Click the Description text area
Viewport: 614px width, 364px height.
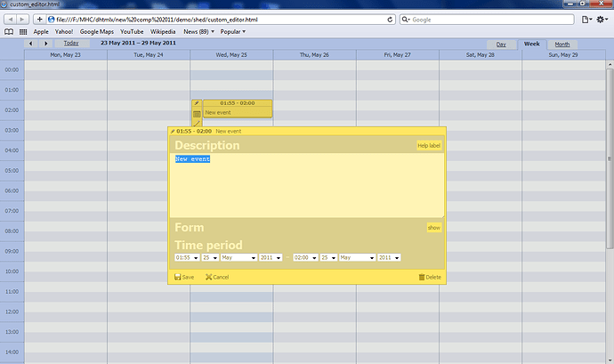(307, 185)
